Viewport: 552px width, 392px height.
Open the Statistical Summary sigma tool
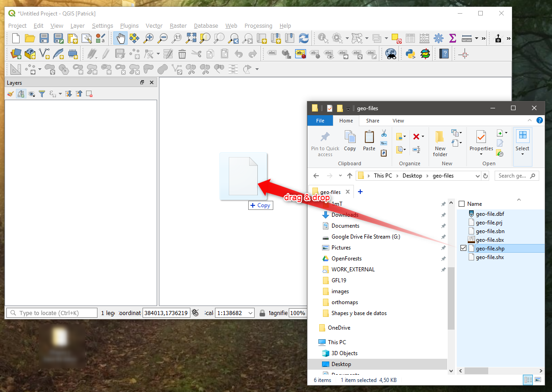pos(452,38)
